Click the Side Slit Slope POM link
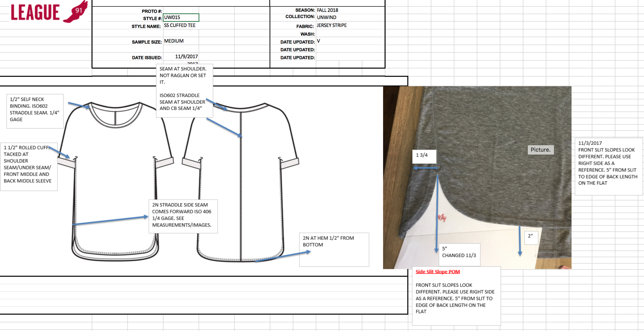The height and width of the screenshot is (331, 644). [437, 272]
